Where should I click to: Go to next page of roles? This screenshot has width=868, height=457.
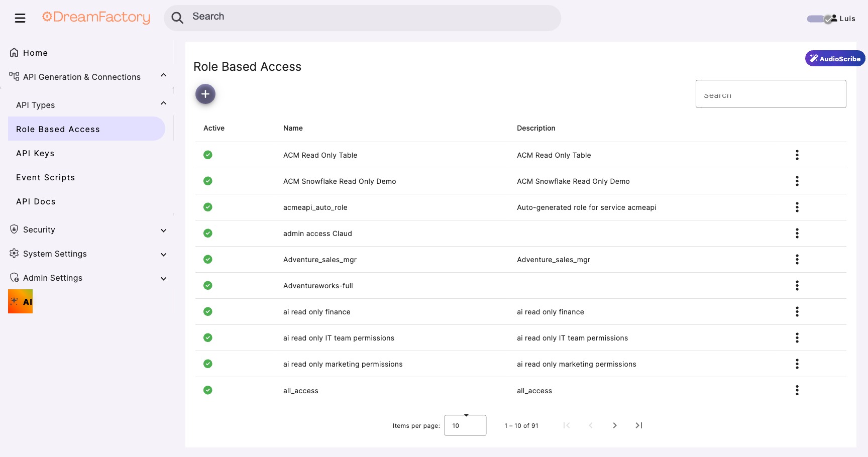(x=615, y=425)
